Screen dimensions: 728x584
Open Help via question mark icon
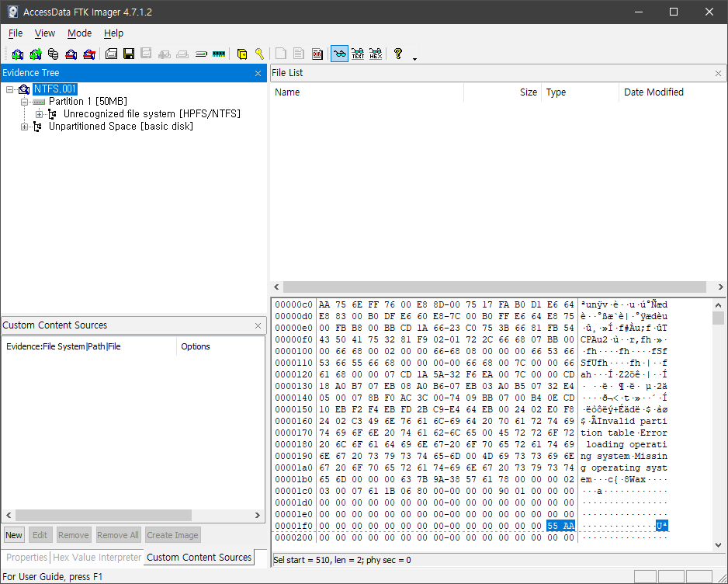point(398,54)
